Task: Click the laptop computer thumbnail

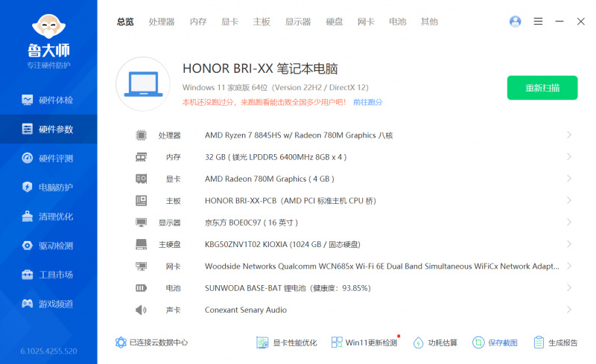Action: pyautogui.click(x=143, y=84)
